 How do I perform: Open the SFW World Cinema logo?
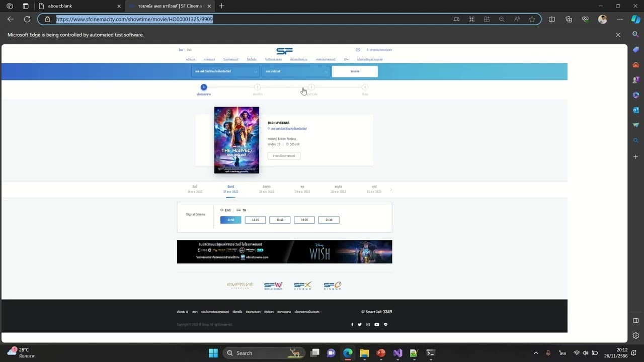[x=273, y=286]
